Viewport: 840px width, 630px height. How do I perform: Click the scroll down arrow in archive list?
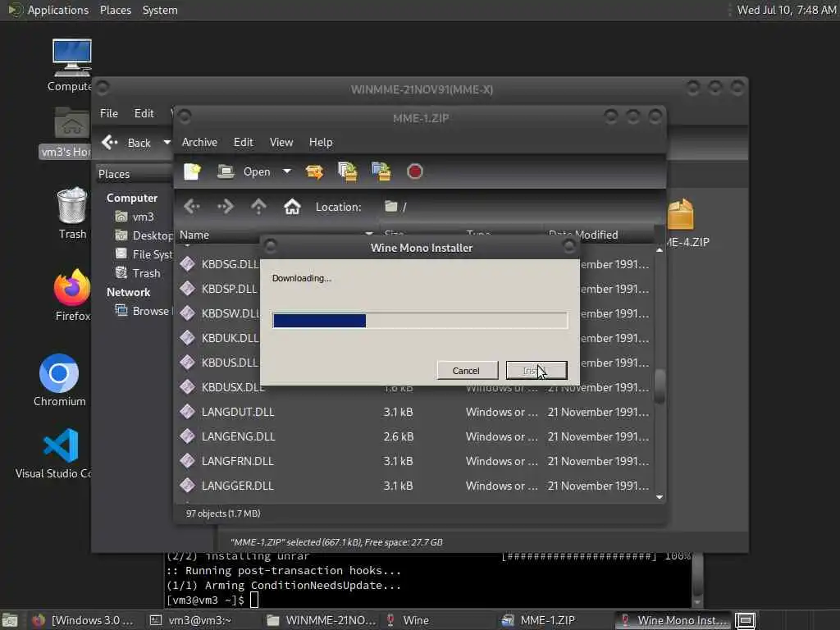tap(660, 497)
